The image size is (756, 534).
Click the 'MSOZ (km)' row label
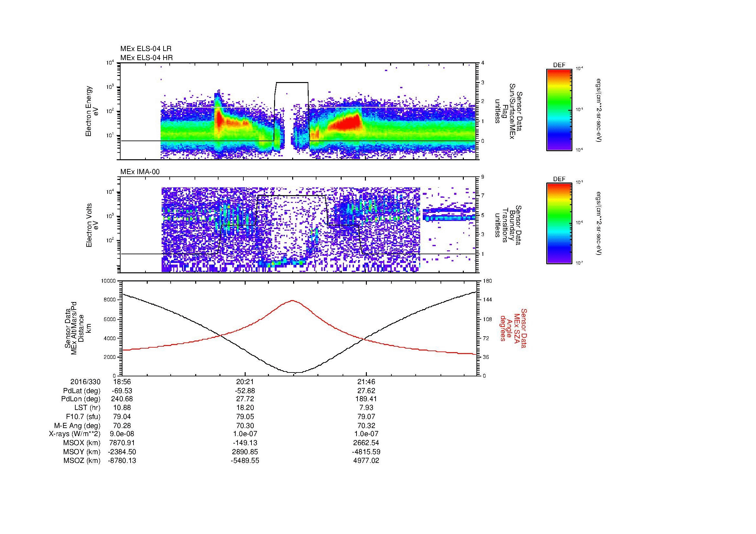pos(82,461)
